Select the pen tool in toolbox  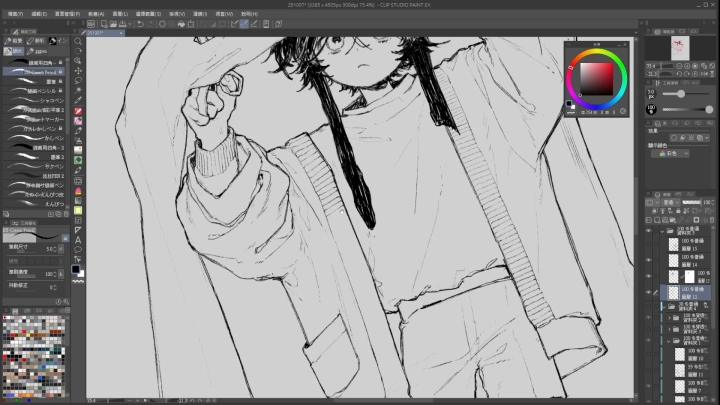(x=78, y=111)
